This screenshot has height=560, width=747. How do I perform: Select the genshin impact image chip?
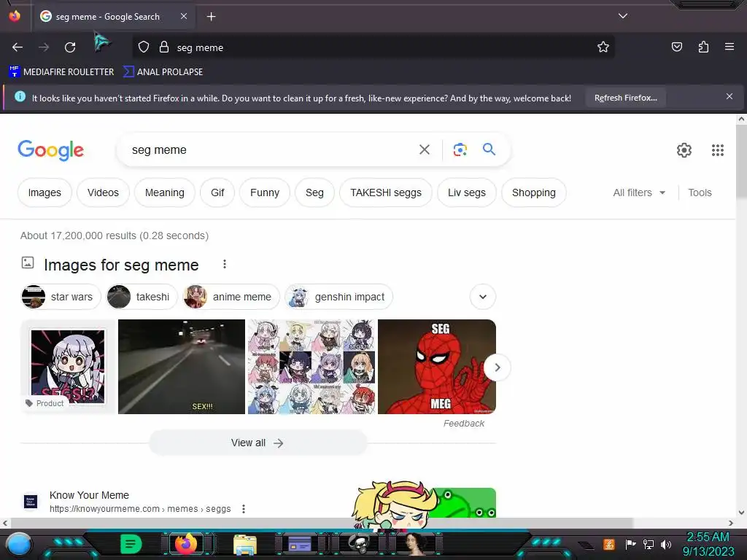pyautogui.click(x=338, y=297)
